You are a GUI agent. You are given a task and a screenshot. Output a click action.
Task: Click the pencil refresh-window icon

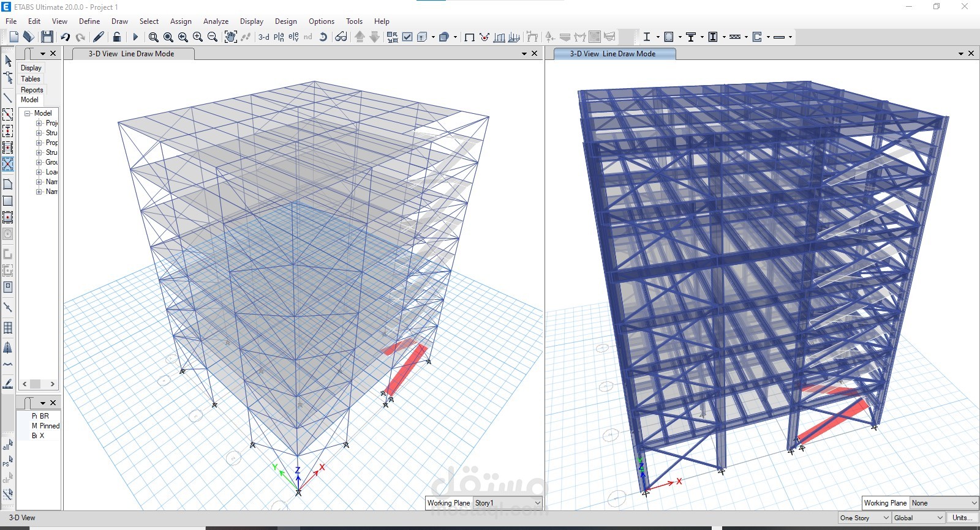[99, 37]
